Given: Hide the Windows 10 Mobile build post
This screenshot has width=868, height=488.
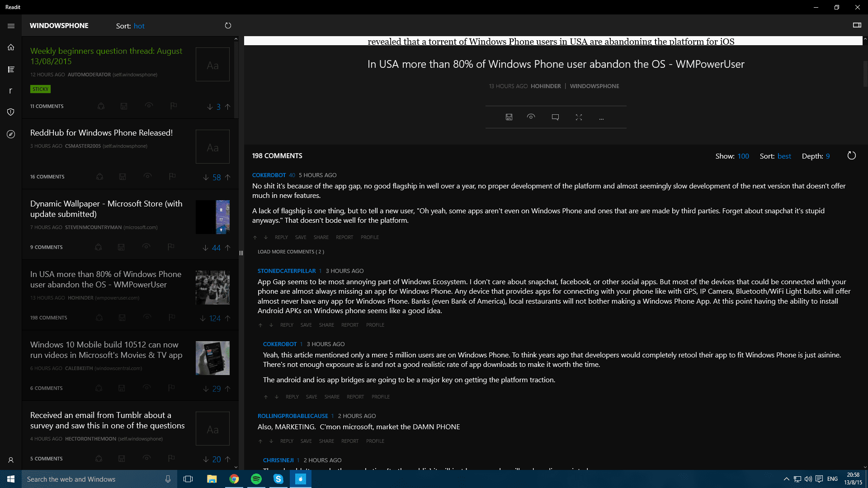Looking at the screenshot, I should pyautogui.click(x=146, y=387).
